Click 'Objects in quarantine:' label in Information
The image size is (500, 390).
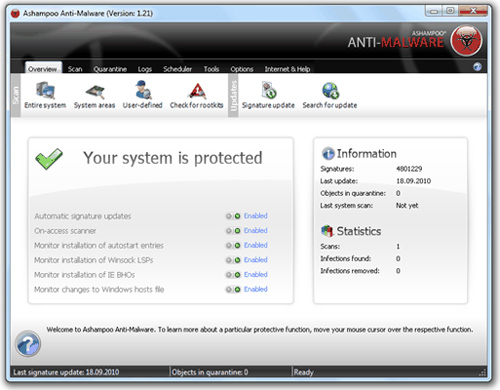point(353,193)
